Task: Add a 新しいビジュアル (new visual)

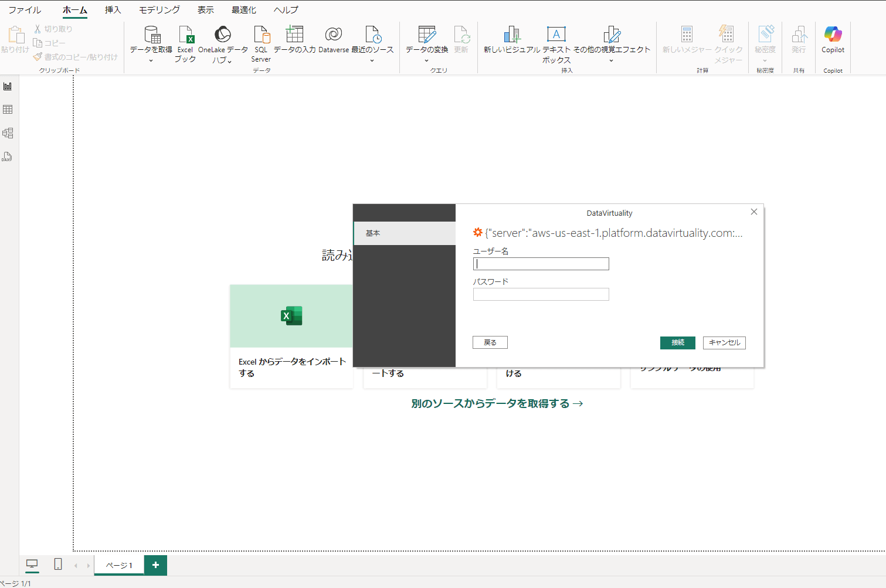Action: tap(511, 41)
